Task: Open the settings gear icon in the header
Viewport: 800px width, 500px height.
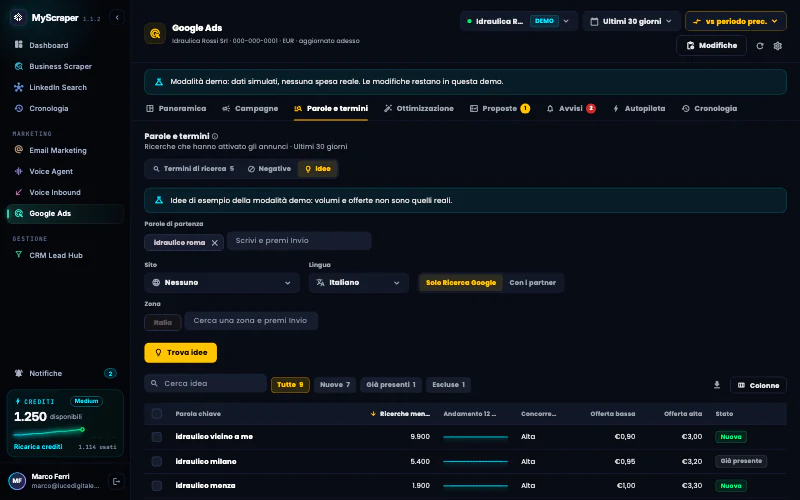Action: 778,46
